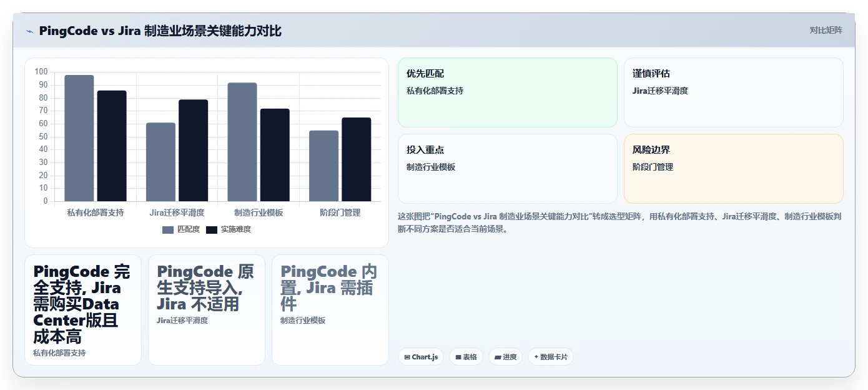Click the 制造行业模板 匹配度 bar
The width and height of the screenshot is (868, 390).
tap(242, 142)
